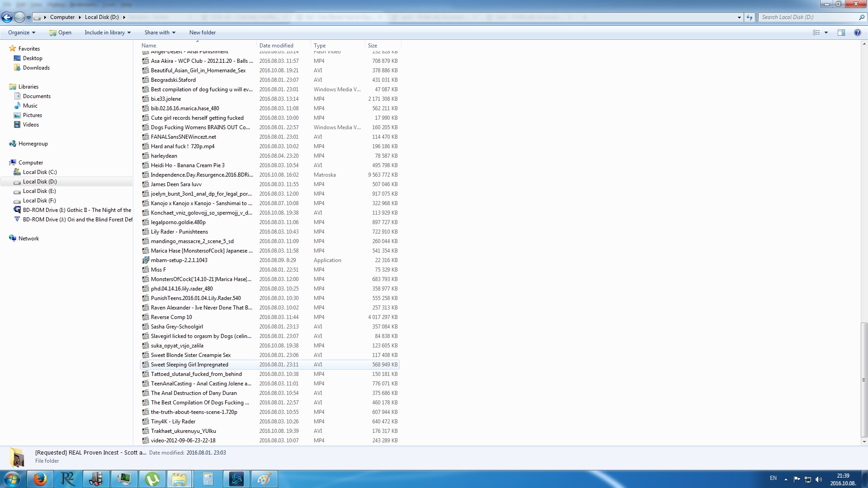Expand the Organize dropdown menu
868x488 pixels.
pyautogui.click(x=21, y=33)
